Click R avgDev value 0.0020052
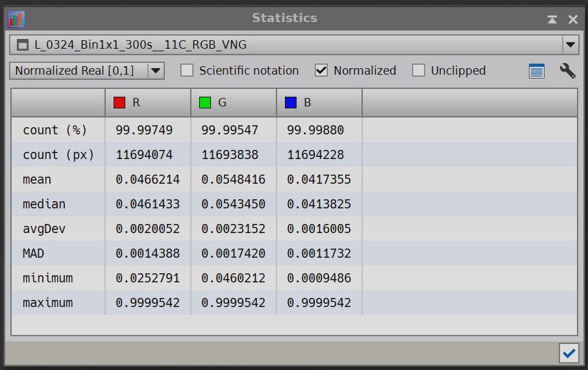 pyautogui.click(x=148, y=229)
